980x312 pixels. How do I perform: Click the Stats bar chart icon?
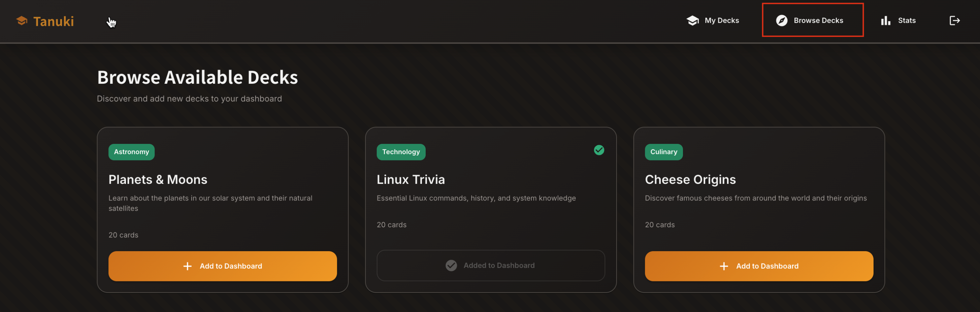885,21
